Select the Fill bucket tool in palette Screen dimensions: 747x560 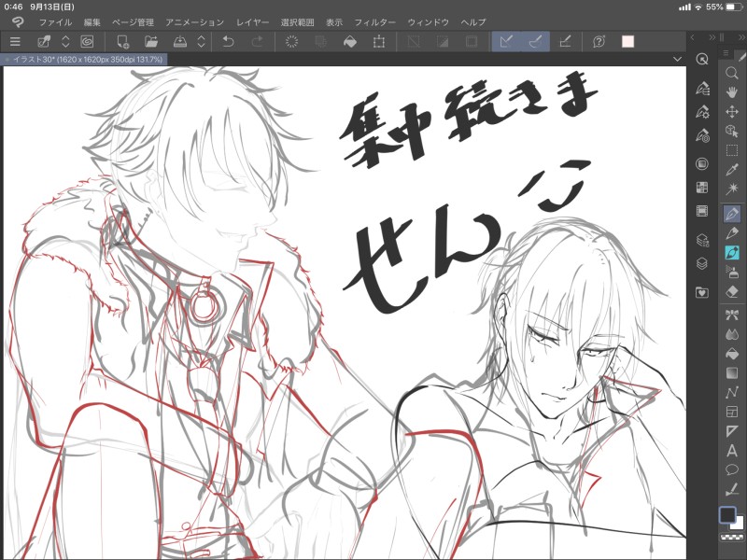point(732,354)
